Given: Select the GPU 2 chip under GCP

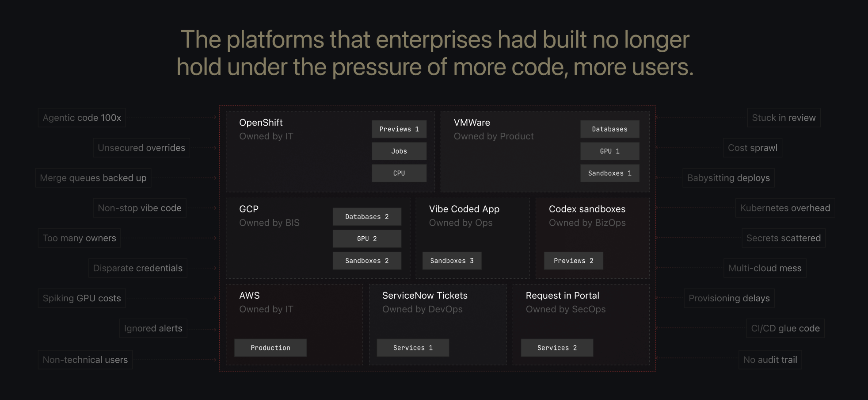Looking at the screenshot, I should click(367, 239).
